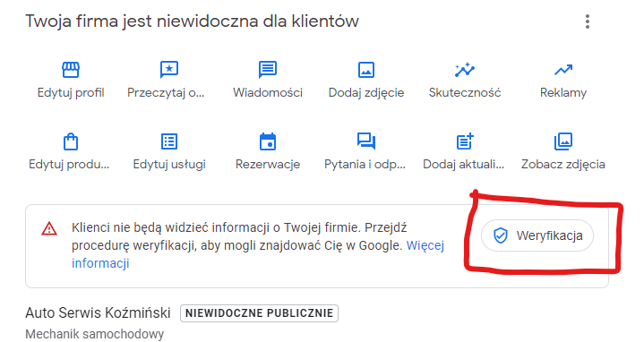The width and height of the screenshot is (644, 342).
Task: Open Rezerwacje calendar icon
Action: [x=268, y=141]
